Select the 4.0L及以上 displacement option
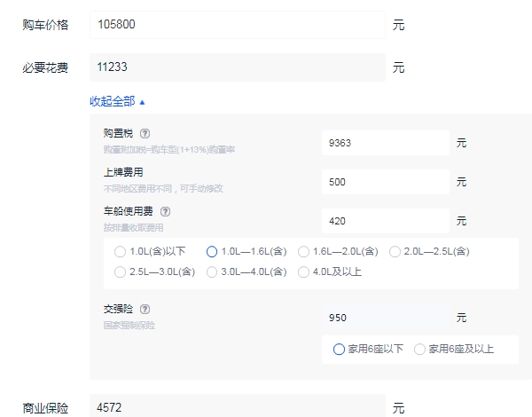The height and width of the screenshot is (417, 532). point(330,272)
